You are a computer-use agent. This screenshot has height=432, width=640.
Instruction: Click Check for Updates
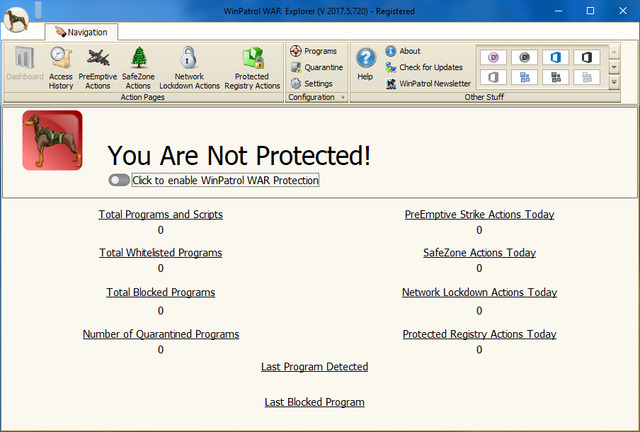pyautogui.click(x=424, y=67)
